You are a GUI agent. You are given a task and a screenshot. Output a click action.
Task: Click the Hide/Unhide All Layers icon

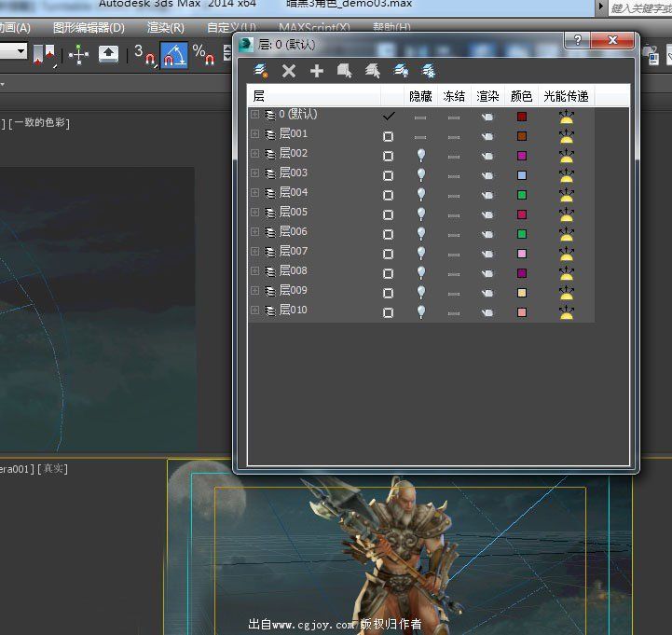[401, 70]
